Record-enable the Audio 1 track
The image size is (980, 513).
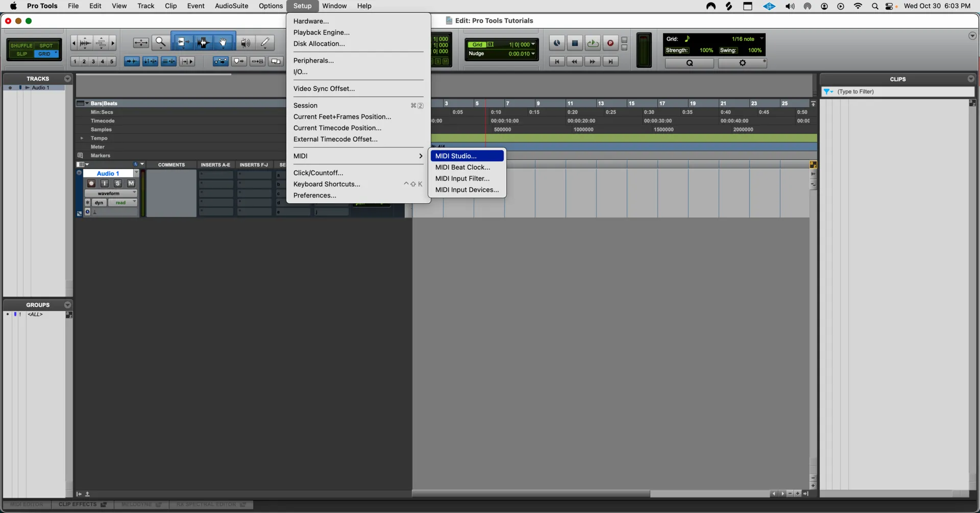91,183
